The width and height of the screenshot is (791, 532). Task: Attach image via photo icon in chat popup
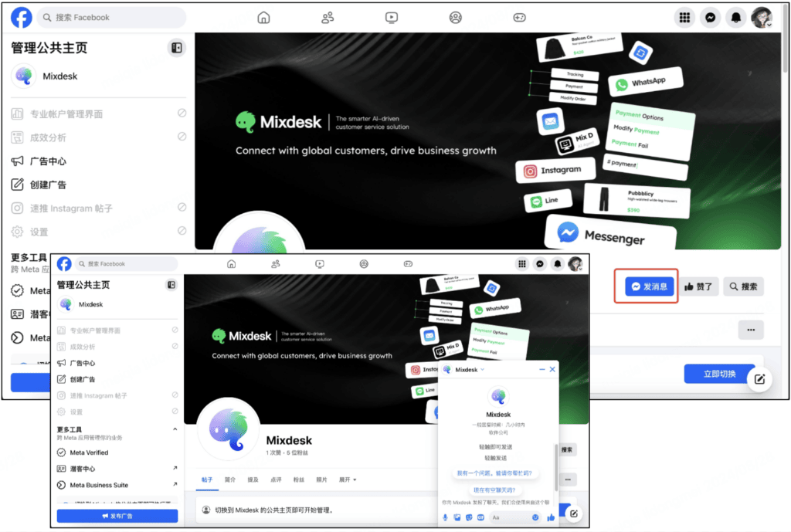tap(457, 517)
